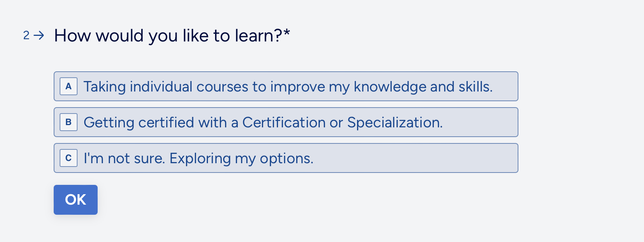The width and height of the screenshot is (644, 242).
Task: Choose the option mentioning Specialization
Action: click(x=286, y=122)
